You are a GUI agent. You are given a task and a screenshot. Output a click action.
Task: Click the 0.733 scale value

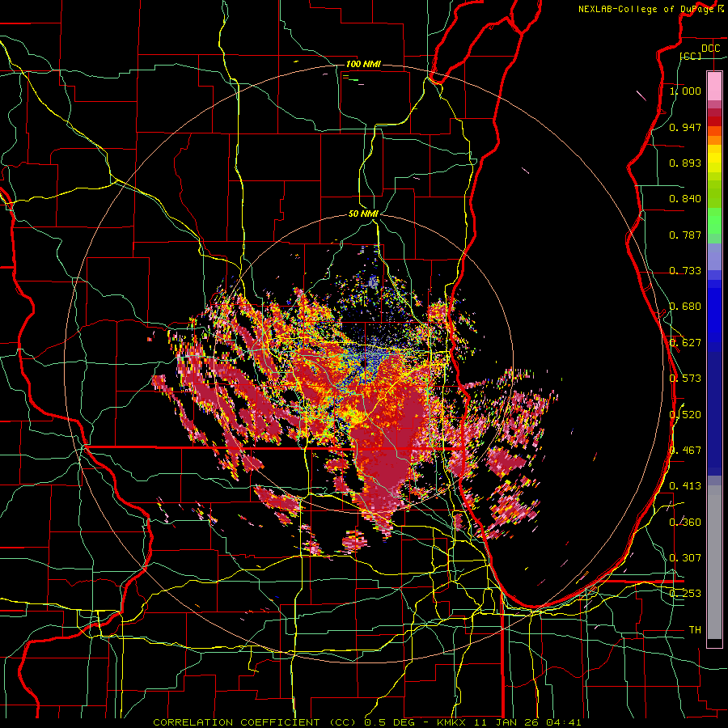tap(685, 271)
